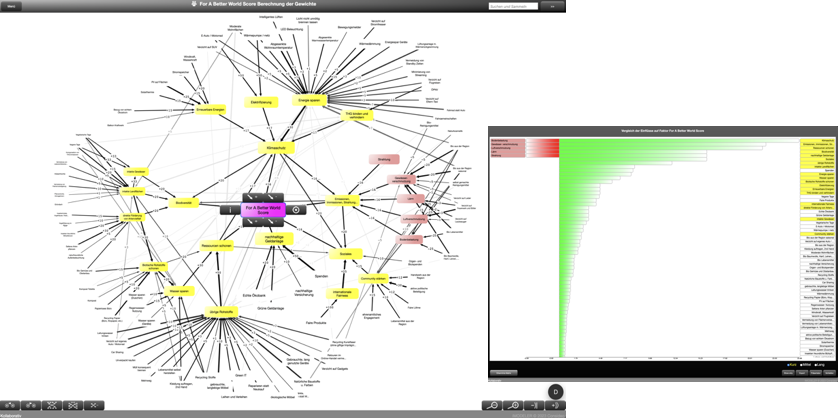This screenshot has height=418, width=838.
Task: Select the 'THG binden und entfernen' graph node
Action: [356, 115]
